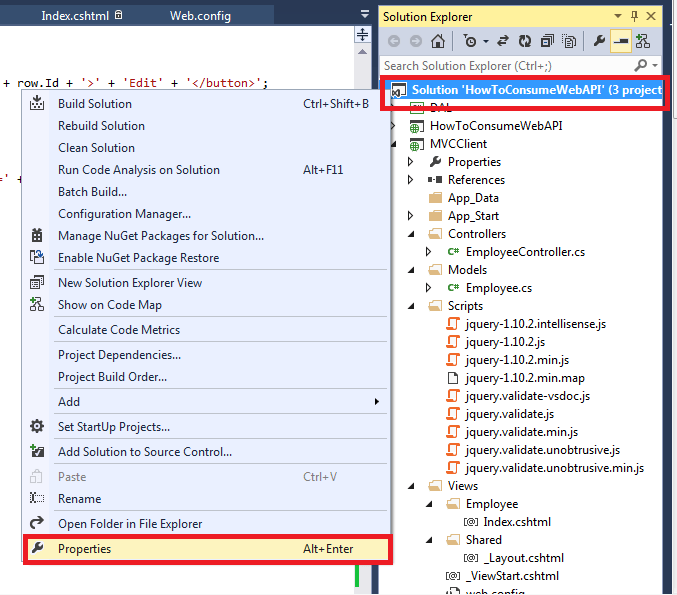Choose Calculate Code Metrics
The width and height of the screenshot is (677, 595).
[206, 330]
